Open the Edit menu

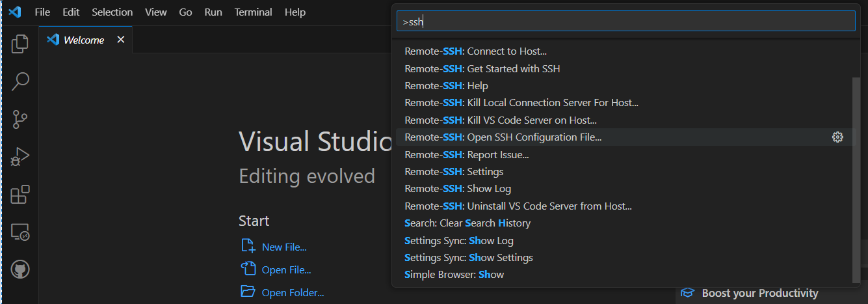click(x=71, y=12)
